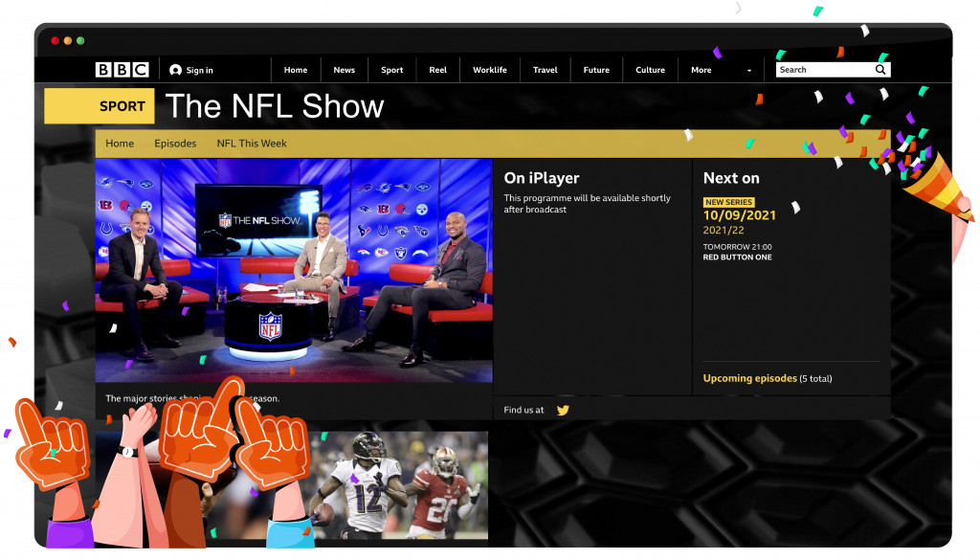
Task: Select Culture in the top navigation
Action: click(650, 70)
